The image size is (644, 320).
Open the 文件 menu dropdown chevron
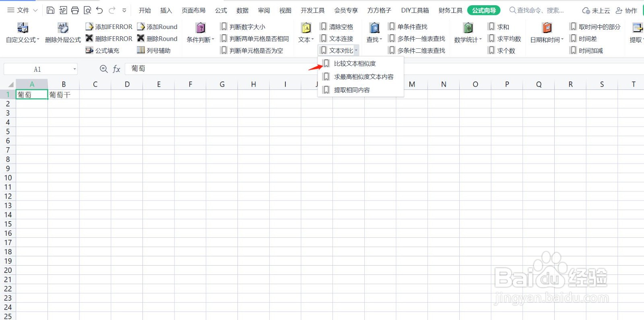click(35, 10)
